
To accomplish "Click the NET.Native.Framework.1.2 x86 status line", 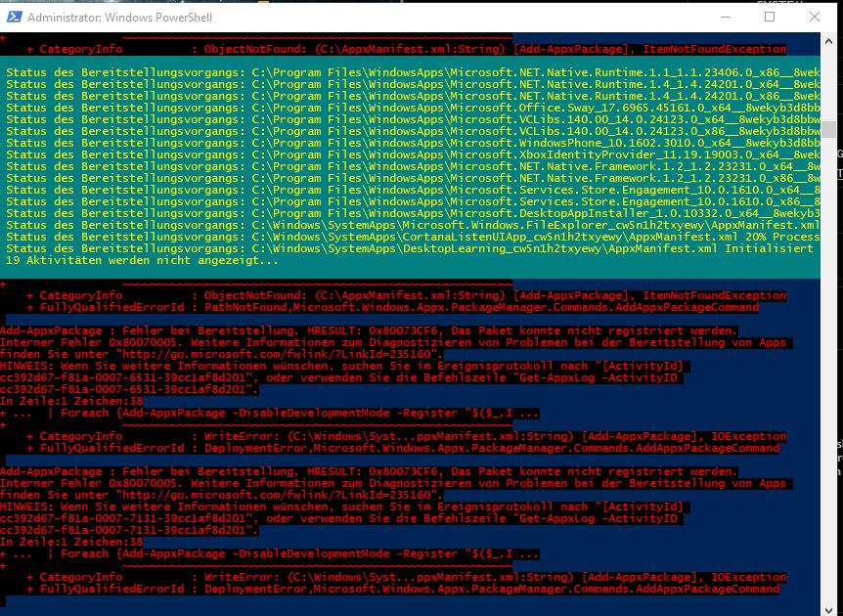I will coord(413,178).
